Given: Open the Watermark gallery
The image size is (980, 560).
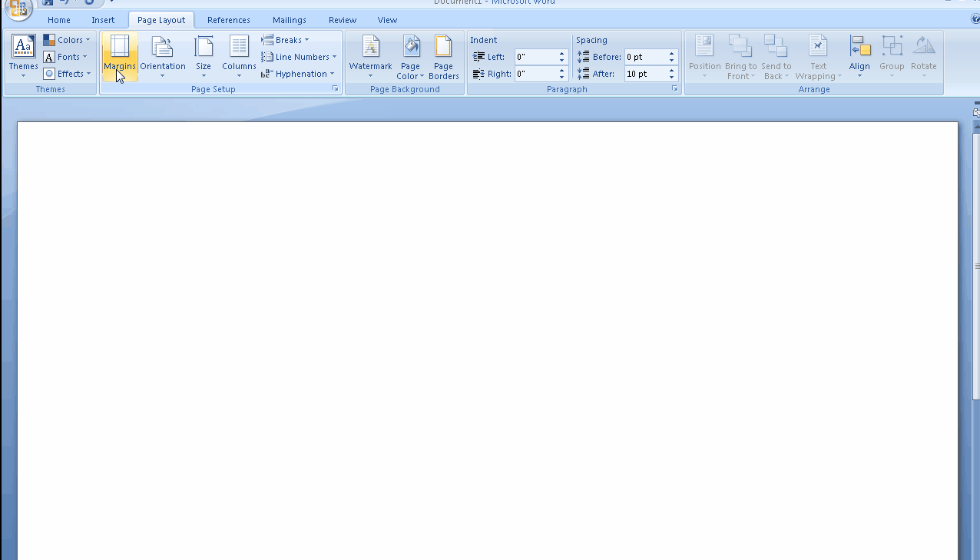Looking at the screenshot, I should coord(370,56).
